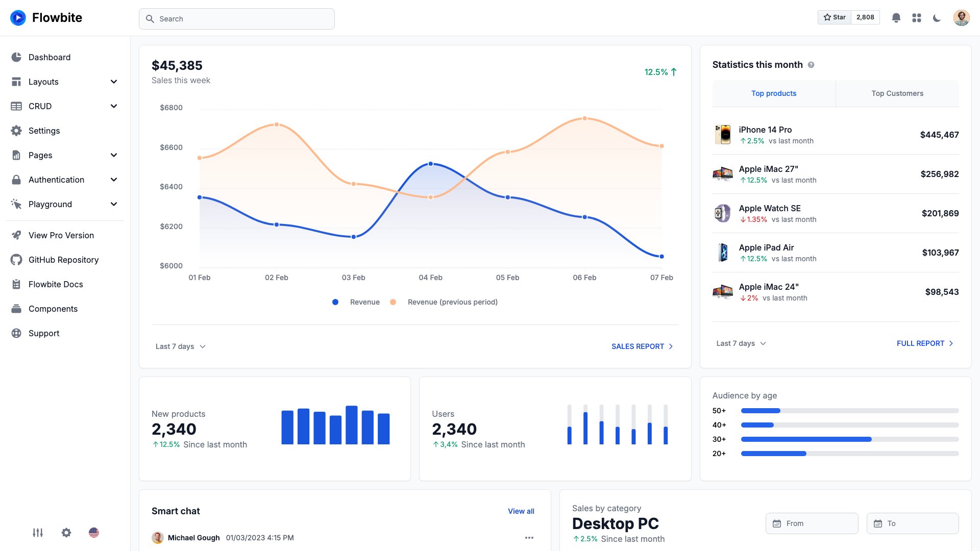
Task: Open the Dashboard from the sidebar
Action: 50,57
